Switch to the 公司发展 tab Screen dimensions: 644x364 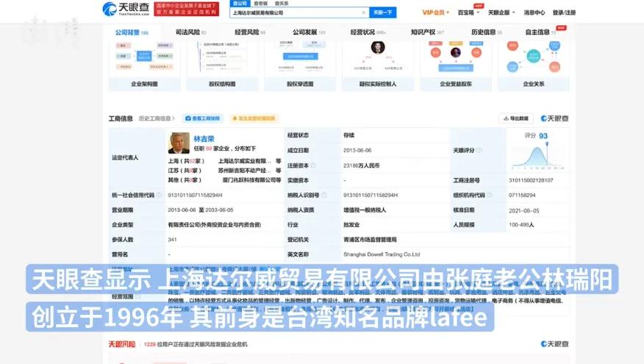point(309,32)
